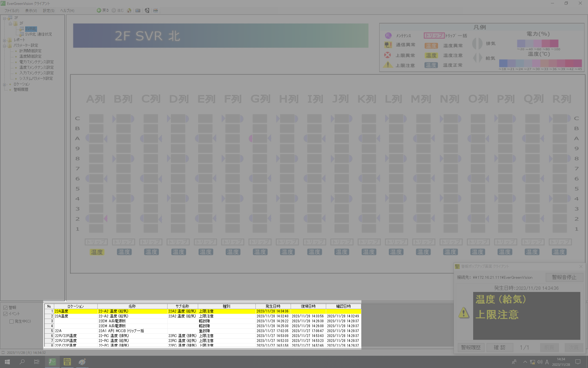Open the volume control in system tray
This screenshot has height=368, width=588.
pos(540,362)
